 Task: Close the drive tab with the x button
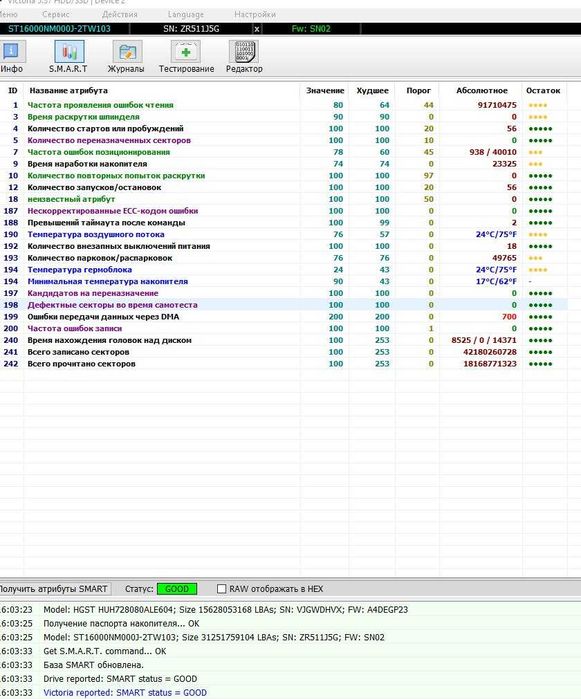click(x=257, y=29)
